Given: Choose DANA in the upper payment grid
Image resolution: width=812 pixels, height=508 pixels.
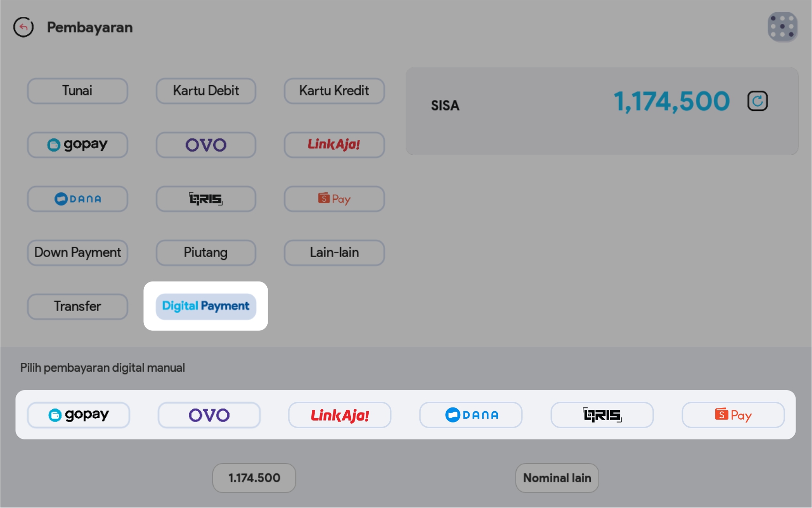Looking at the screenshot, I should [x=77, y=199].
